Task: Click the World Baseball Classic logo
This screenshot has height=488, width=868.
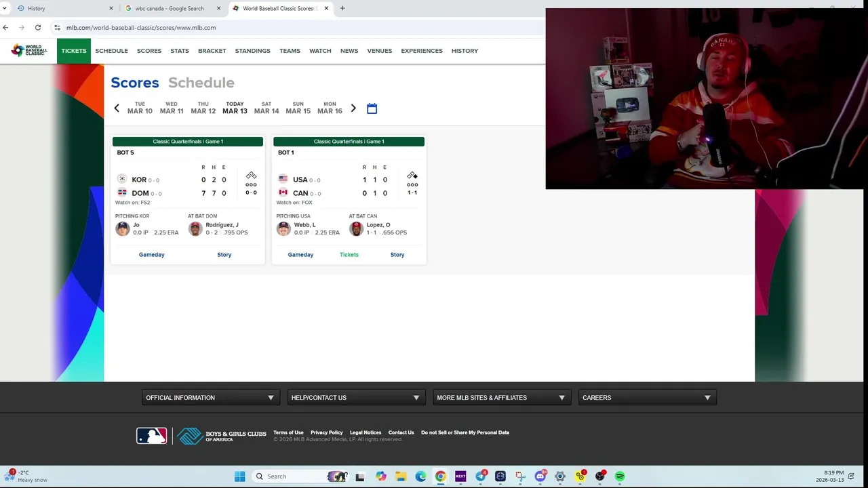Action: (x=29, y=50)
